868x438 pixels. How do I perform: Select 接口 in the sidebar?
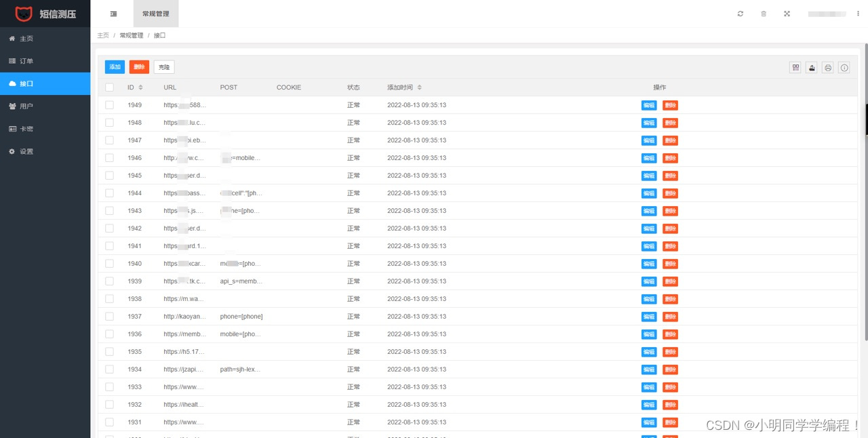tap(45, 83)
